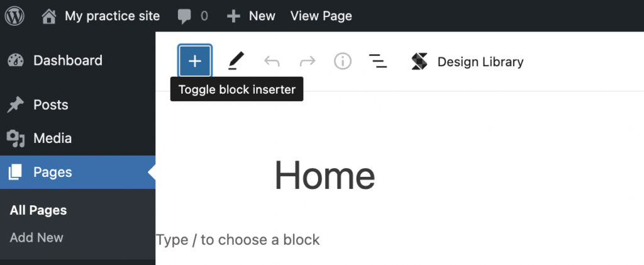The height and width of the screenshot is (265, 644).
Task: Click the Redo arrow icon
Action: (307, 62)
